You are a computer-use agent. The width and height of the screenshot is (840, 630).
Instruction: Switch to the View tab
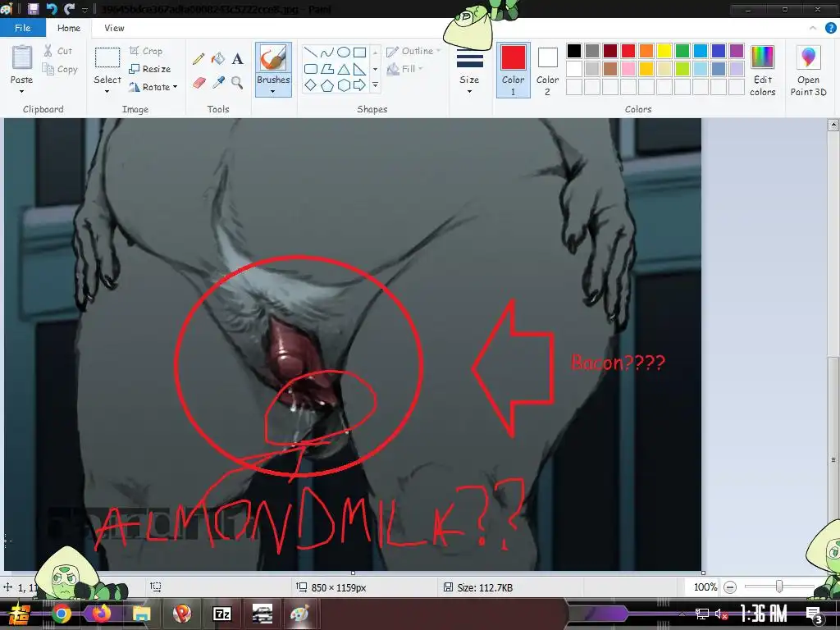click(x=114, y=28)
